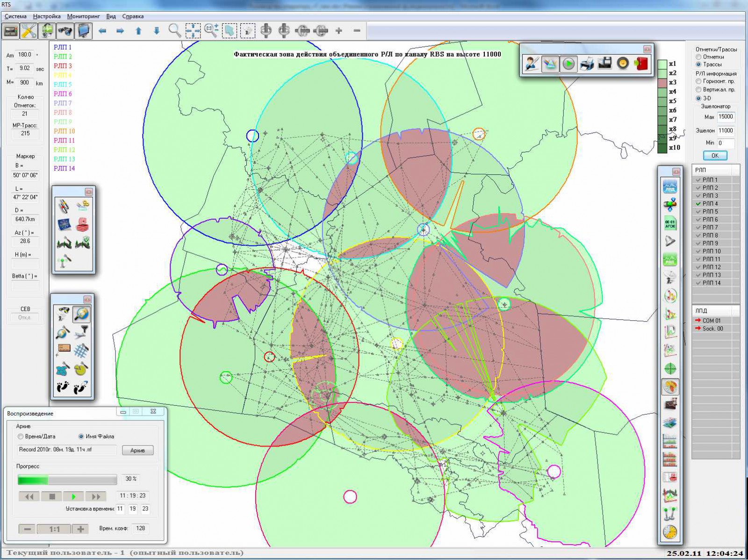Click the rewind playback button
748x560 pixels.
point(29,496)
